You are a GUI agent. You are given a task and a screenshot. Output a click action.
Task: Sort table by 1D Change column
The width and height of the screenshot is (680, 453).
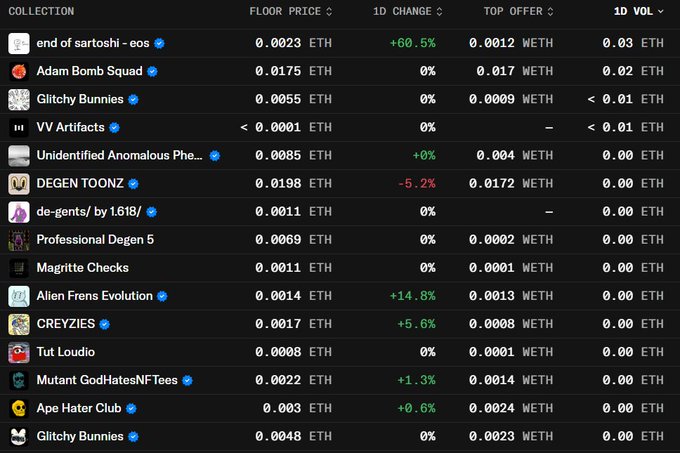click(408, 11)
